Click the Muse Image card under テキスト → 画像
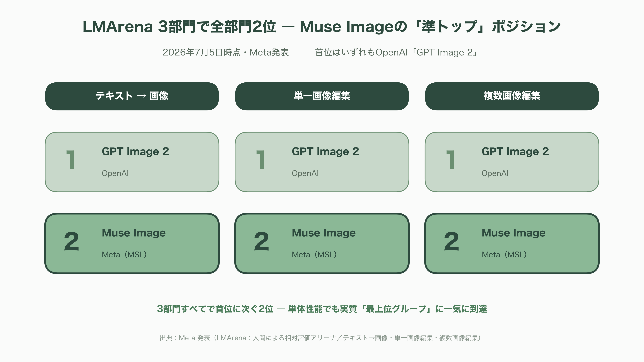Image resolution: width=644 pixels, height=362 pixels. pyautogui.click(x=132, y=244)
